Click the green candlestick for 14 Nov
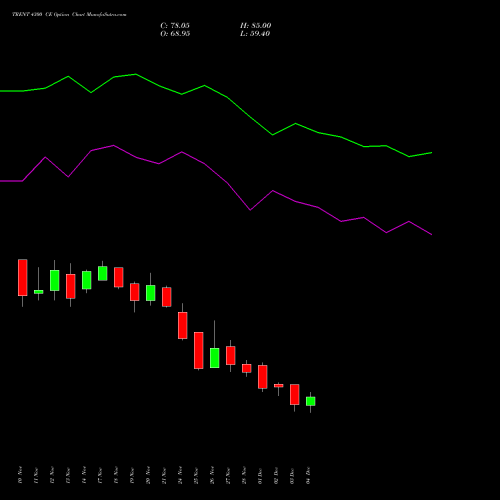This screenshot has height=500, width=500. (87, 280)
